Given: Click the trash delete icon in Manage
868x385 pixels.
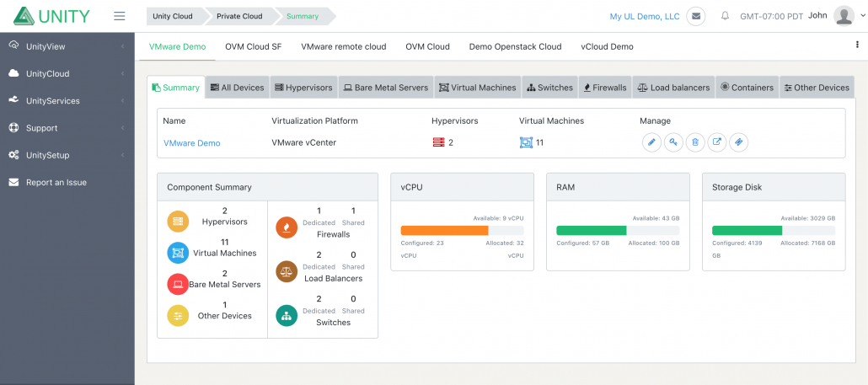Looking at the screenshot, I should [x=695, y=142].
